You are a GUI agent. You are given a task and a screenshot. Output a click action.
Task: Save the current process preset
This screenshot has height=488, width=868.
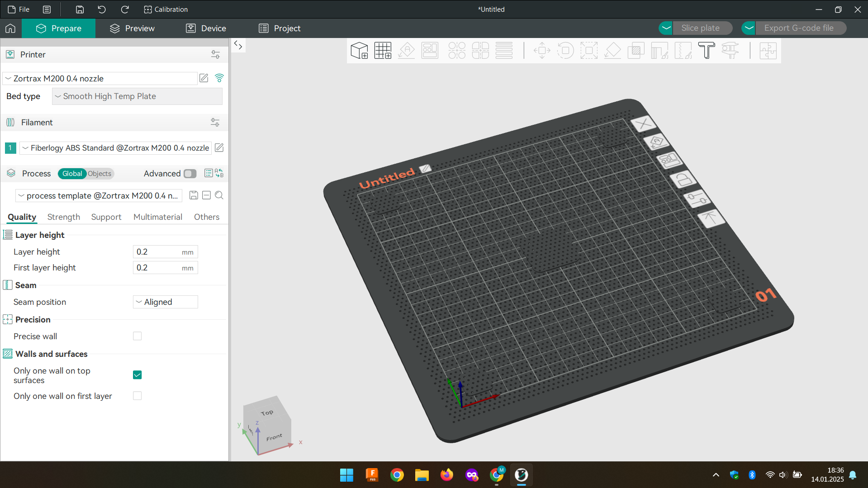click(194, 195)
